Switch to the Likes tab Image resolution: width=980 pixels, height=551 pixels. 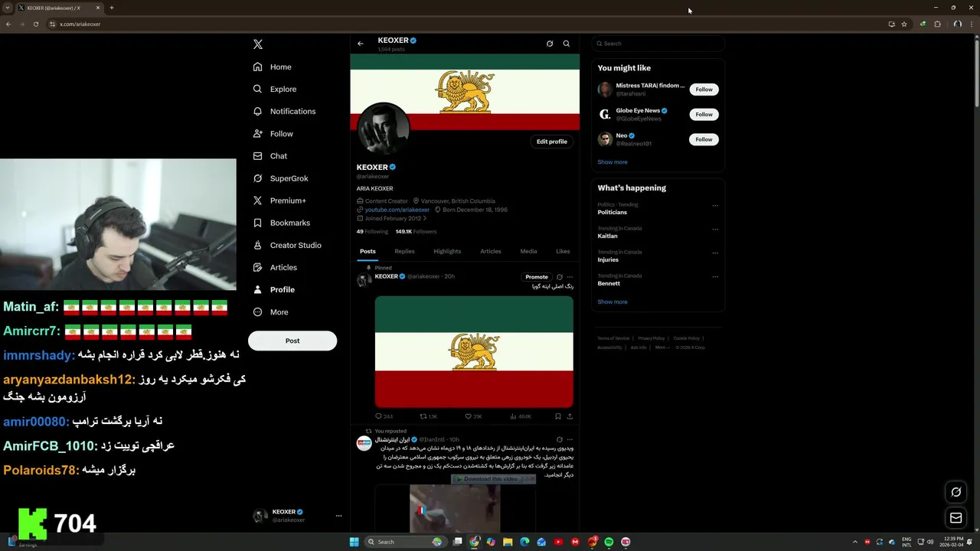tap(563, 251)
